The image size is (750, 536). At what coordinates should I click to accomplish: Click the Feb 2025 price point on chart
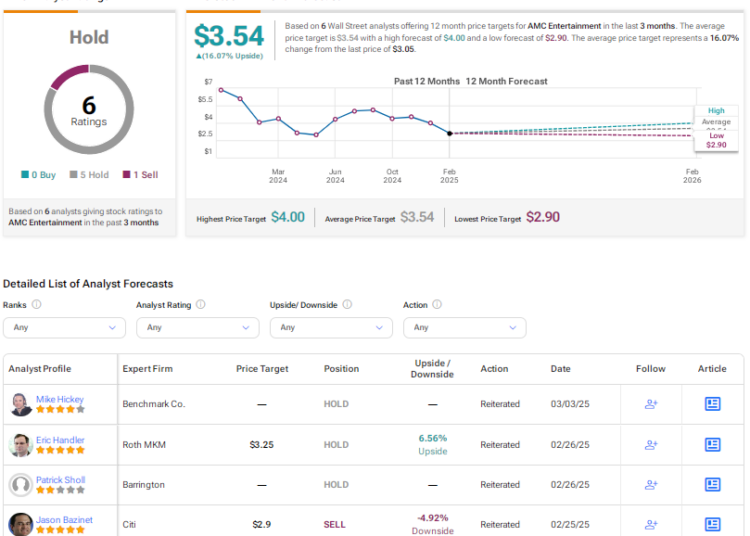(x=450, y=133)
